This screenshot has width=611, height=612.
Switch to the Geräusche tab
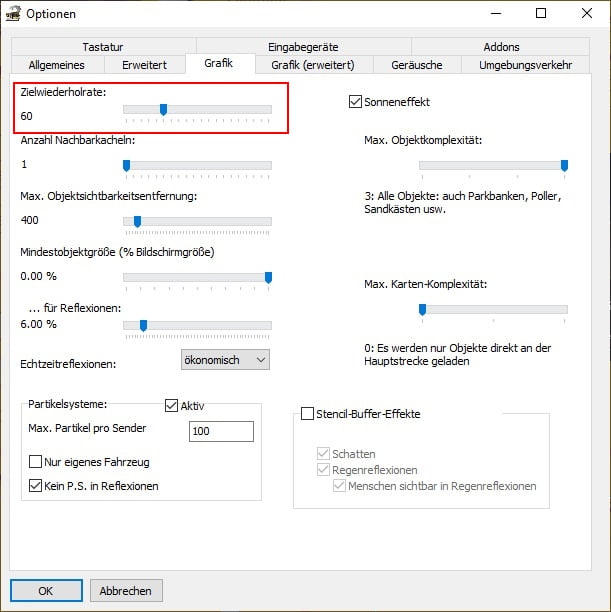[x=417, y=65]
